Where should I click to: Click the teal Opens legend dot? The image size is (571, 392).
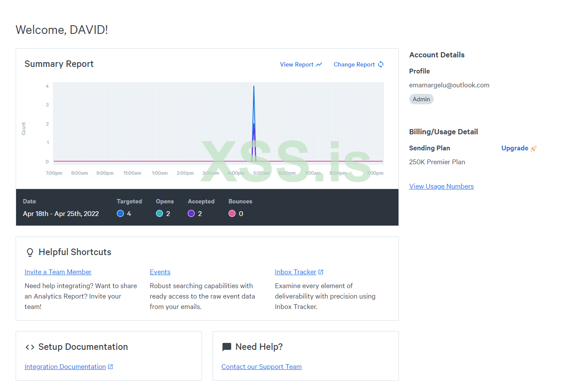[159, 213]
